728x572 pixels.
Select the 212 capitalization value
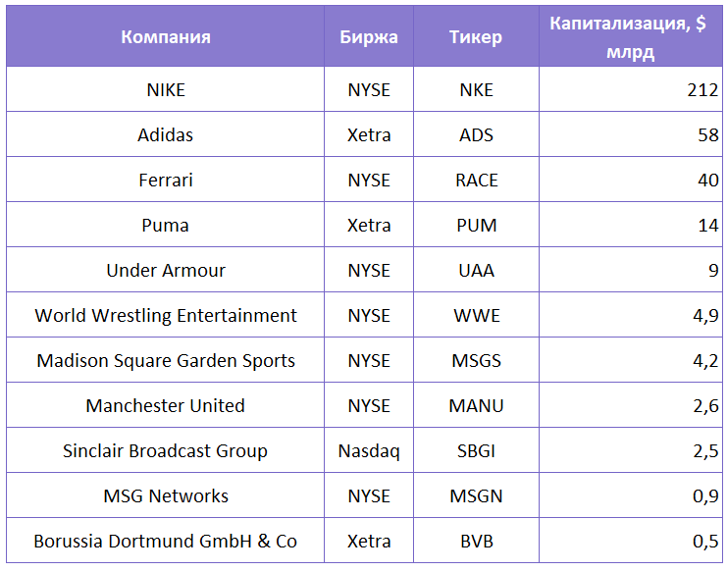(702, 89)
